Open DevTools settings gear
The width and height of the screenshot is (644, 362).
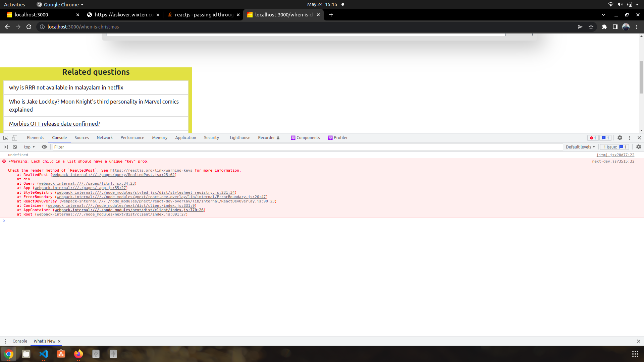click(620, 138)
